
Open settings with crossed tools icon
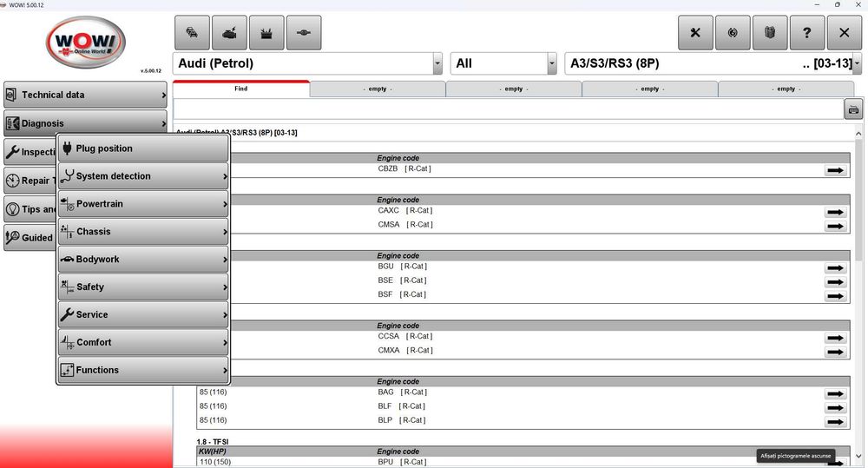coord(695,33)
